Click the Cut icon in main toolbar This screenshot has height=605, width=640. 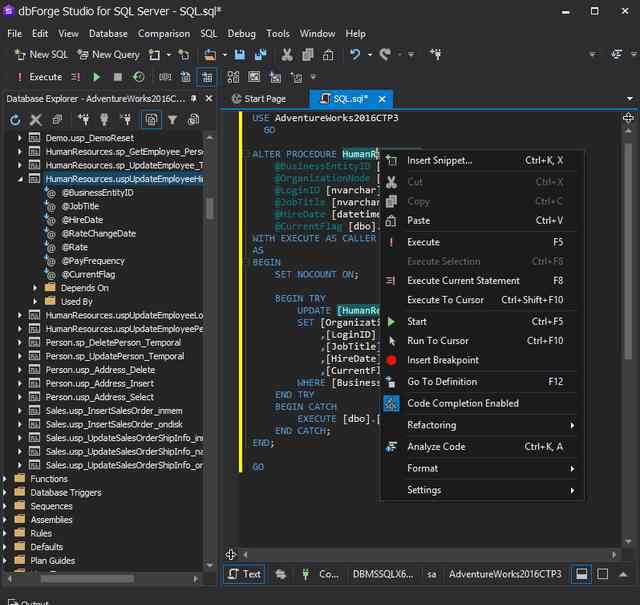click(287, 55)
